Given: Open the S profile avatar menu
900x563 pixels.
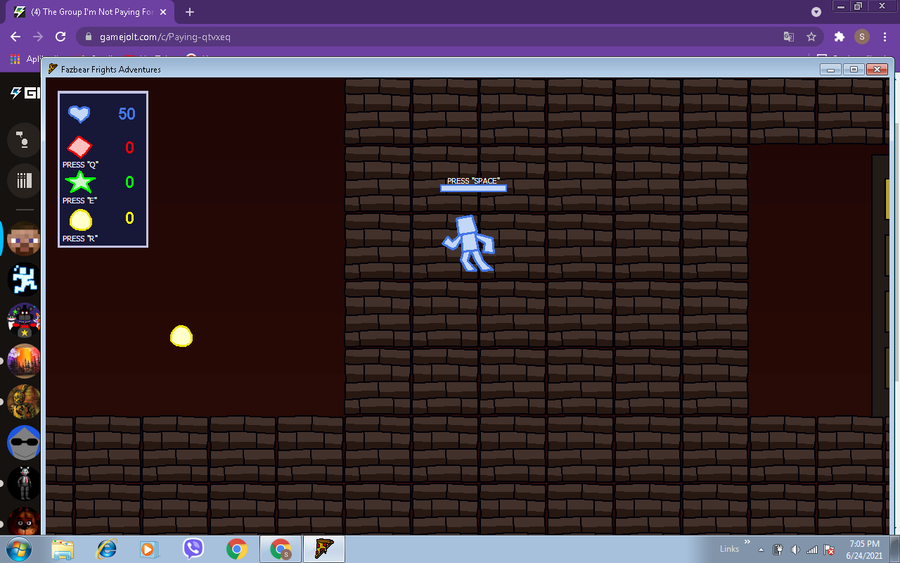Looking at the screenshot, I should click(x=862, y=37).
